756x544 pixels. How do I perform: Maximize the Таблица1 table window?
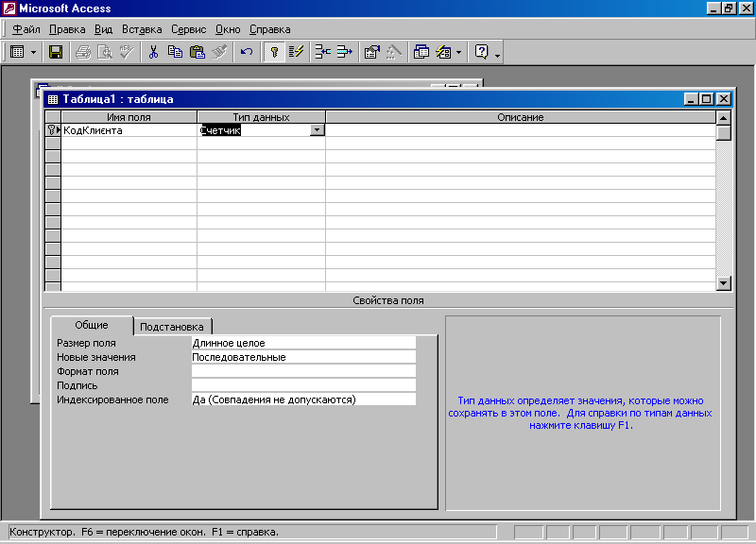[x=706, y=99]
